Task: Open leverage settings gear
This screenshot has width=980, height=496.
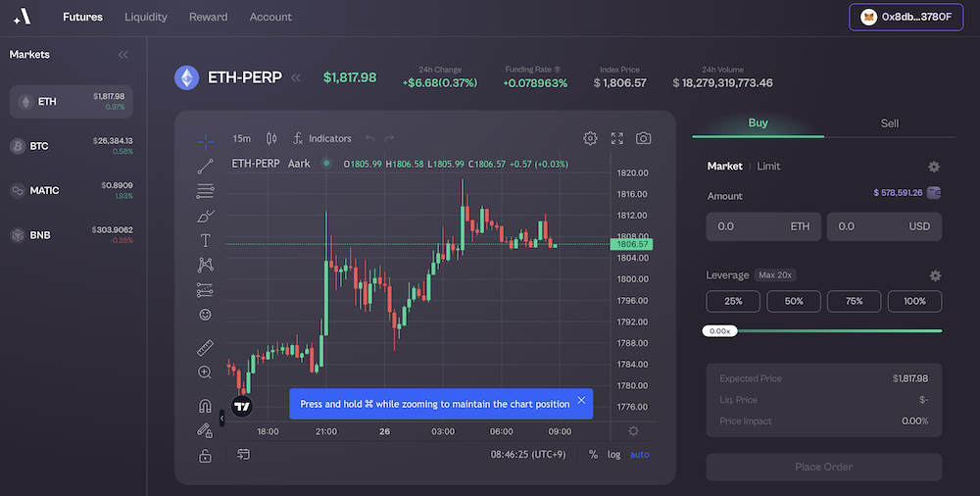Action: point(935,275)
